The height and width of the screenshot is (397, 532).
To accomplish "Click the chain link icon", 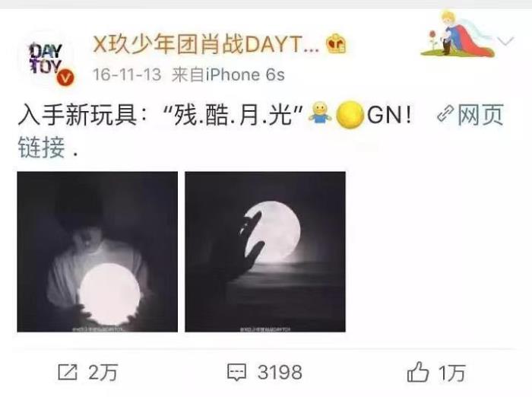I will pos(445,114).
